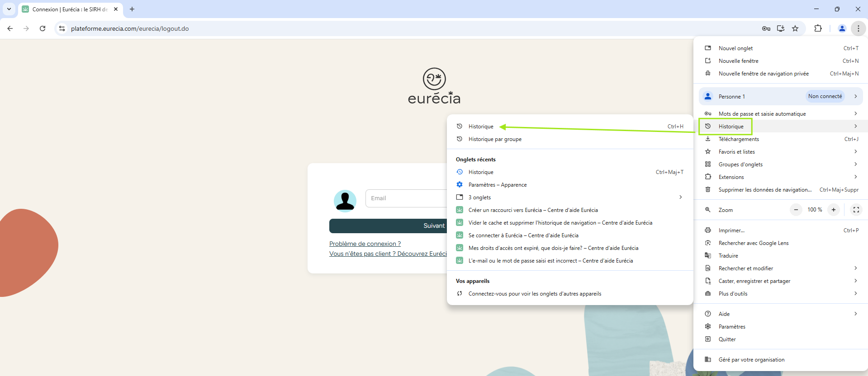
Task: Click the Non connecté badge
Action: click(825, 96)
